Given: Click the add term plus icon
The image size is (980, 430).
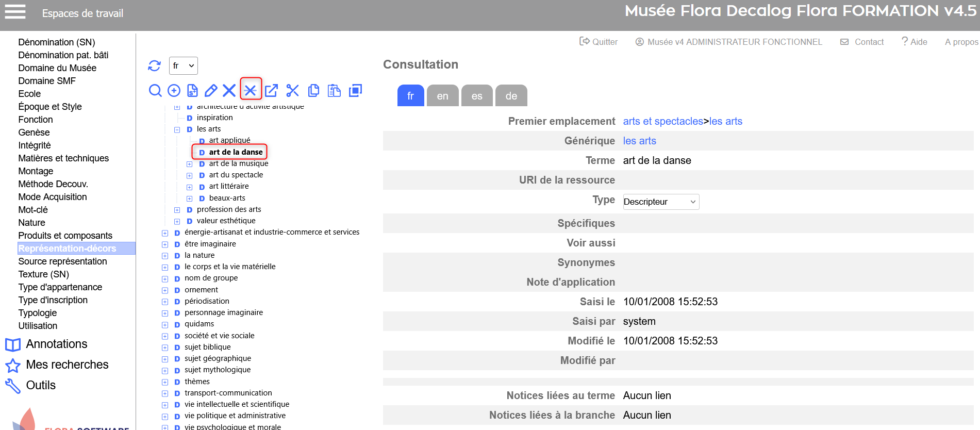Looking at the screenshot, I should tap(174, 91).
